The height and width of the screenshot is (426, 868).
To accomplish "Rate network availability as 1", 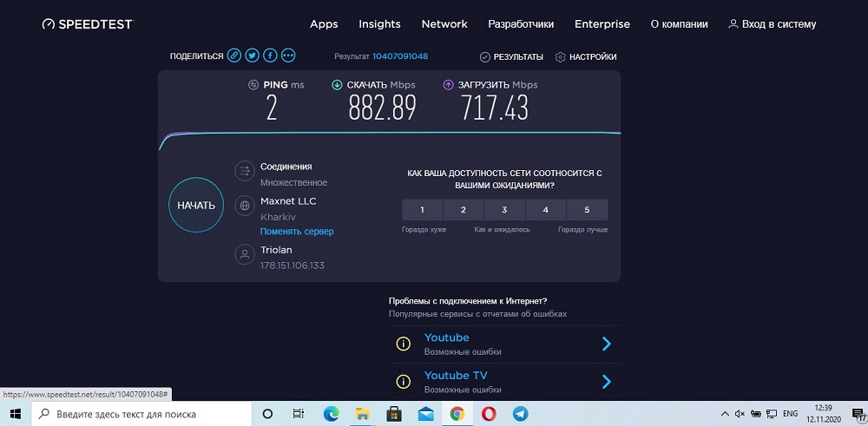I will pyautogui.click(x=423, y=210).
